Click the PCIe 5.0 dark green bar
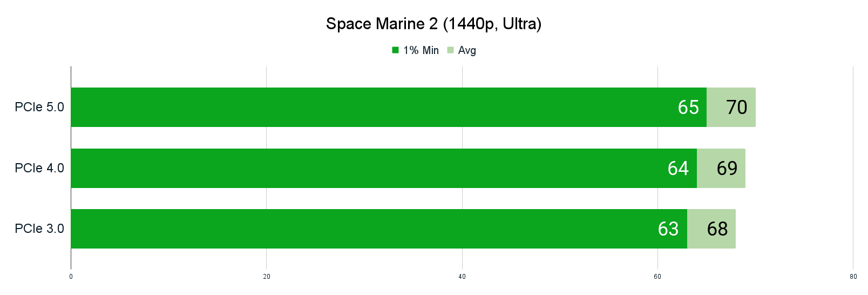868x295 pixels. pos(389,107)
